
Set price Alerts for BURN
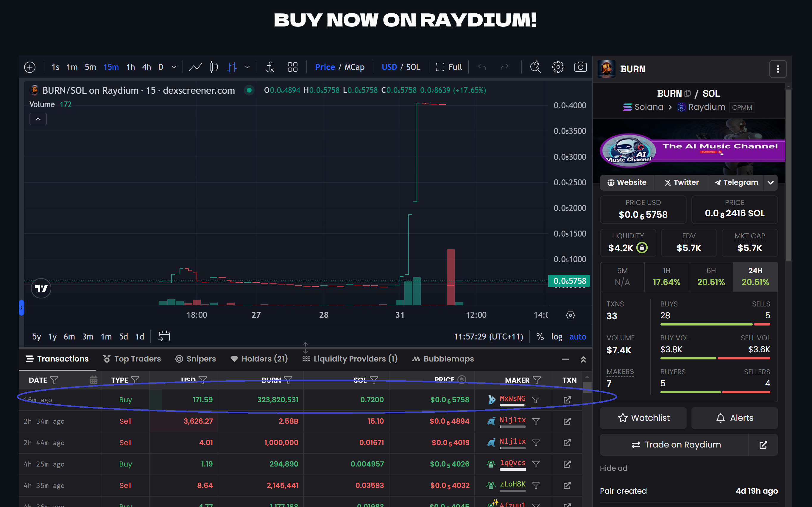735,418
